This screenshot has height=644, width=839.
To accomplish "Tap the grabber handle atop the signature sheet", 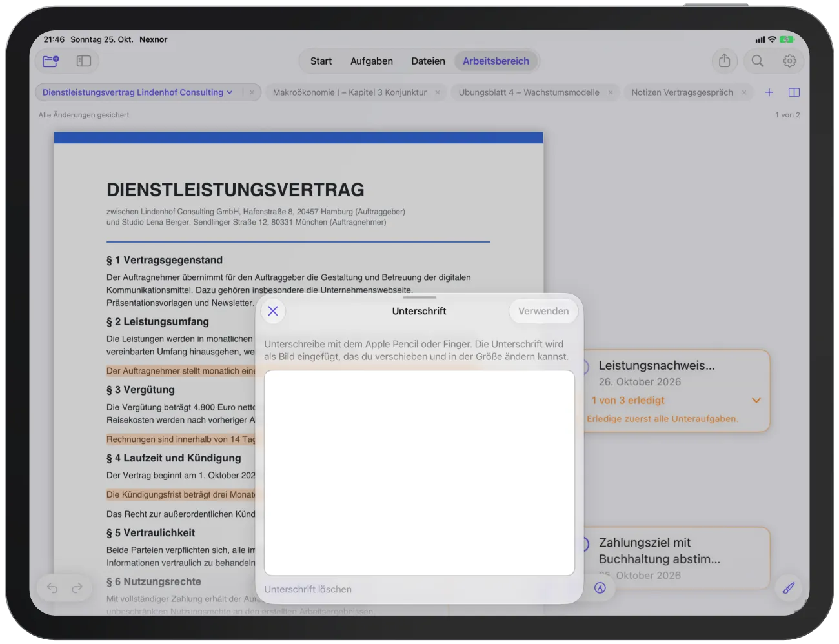I will pos(419,297).
